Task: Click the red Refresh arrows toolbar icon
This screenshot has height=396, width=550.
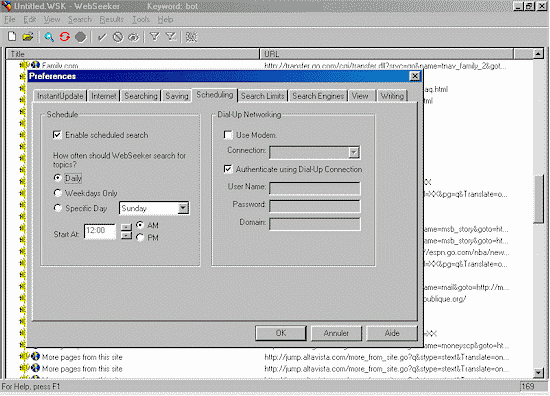Action: [x=65, y=36]
